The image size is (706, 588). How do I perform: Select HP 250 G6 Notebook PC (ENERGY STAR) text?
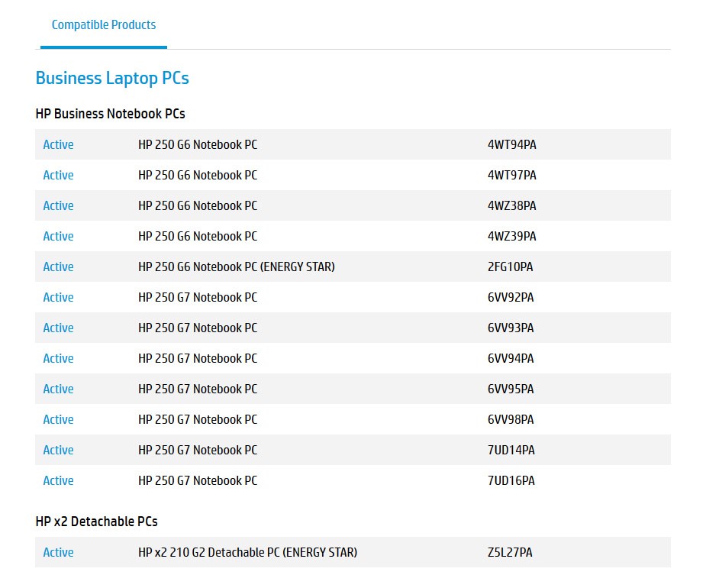pyautogui.click(x=237, y=267)
